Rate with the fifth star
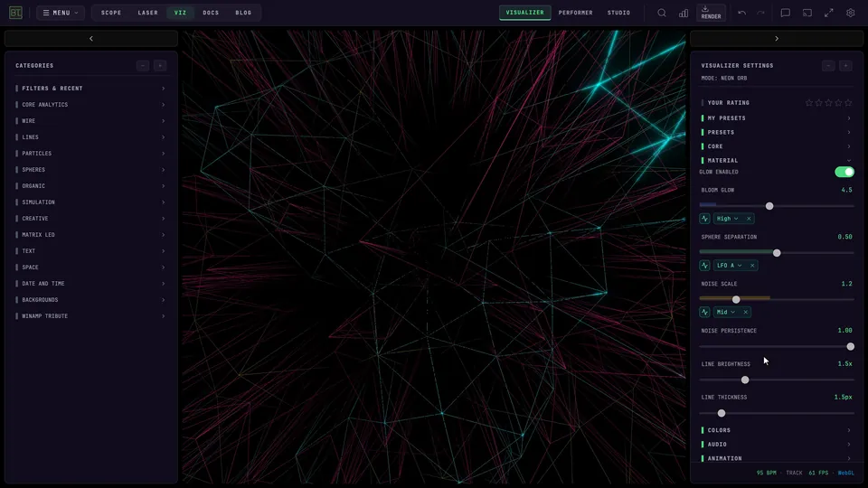Screen dimensions: 868x488 click(x=848, y=103)
